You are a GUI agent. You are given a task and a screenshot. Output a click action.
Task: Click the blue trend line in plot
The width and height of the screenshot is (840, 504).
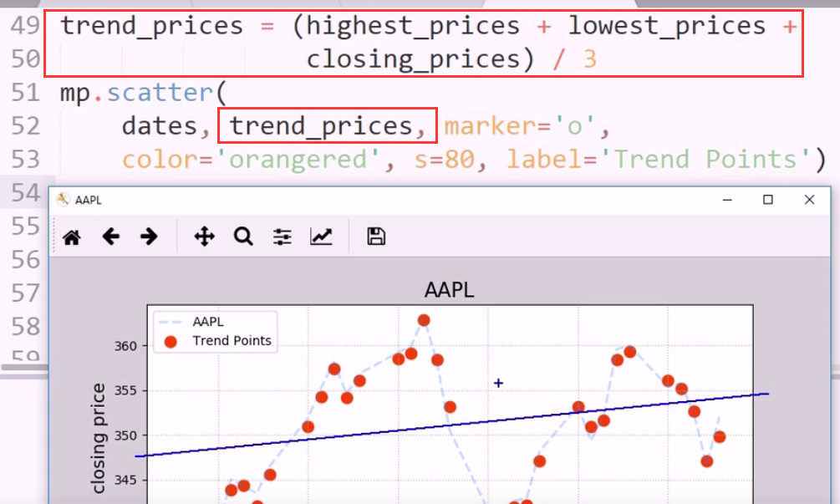452,425
